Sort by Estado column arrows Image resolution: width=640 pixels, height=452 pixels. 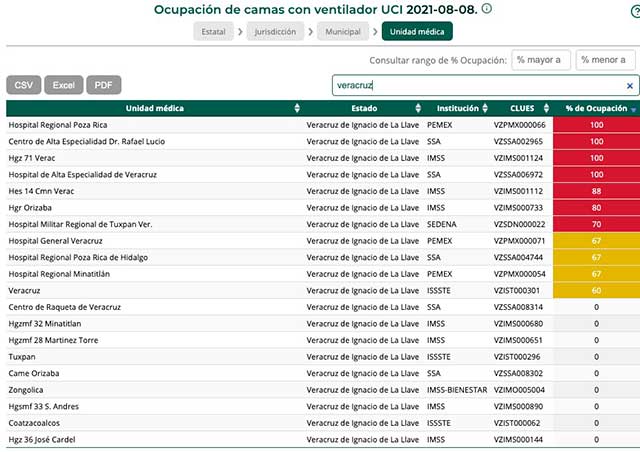click(x=418, y=108)
